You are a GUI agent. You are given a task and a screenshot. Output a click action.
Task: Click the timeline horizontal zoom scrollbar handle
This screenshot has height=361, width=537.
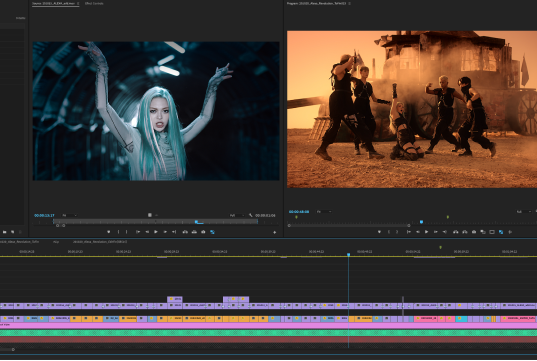13,350
